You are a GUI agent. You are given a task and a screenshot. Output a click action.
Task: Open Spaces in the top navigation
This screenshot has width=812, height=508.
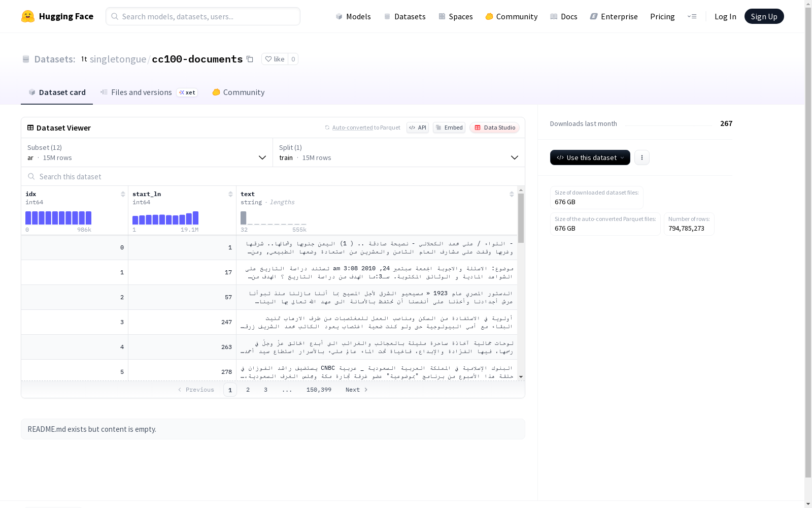(x=456, y=16)
